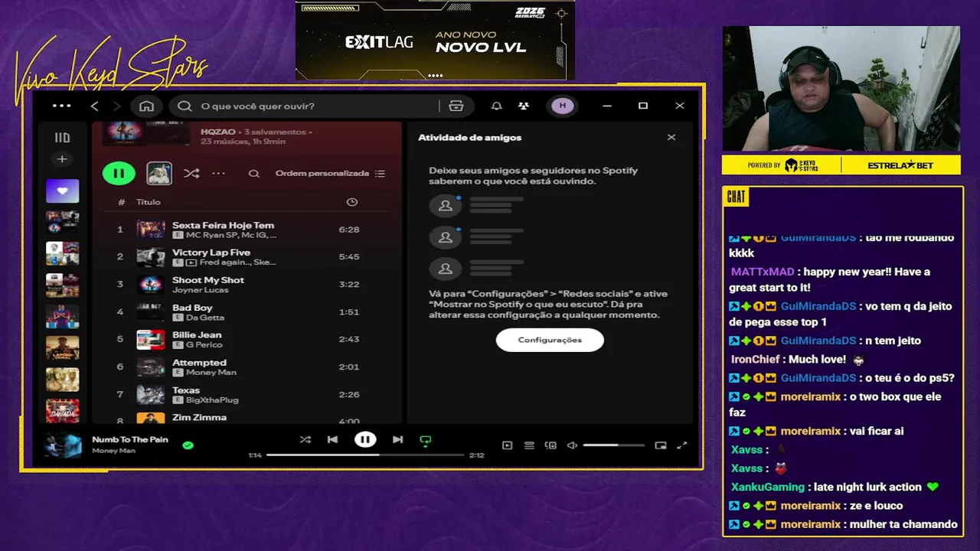This screenshot has height=551, width=980.
Task: Click username 'XankuGaming' in chat
Action: (768, 487)
